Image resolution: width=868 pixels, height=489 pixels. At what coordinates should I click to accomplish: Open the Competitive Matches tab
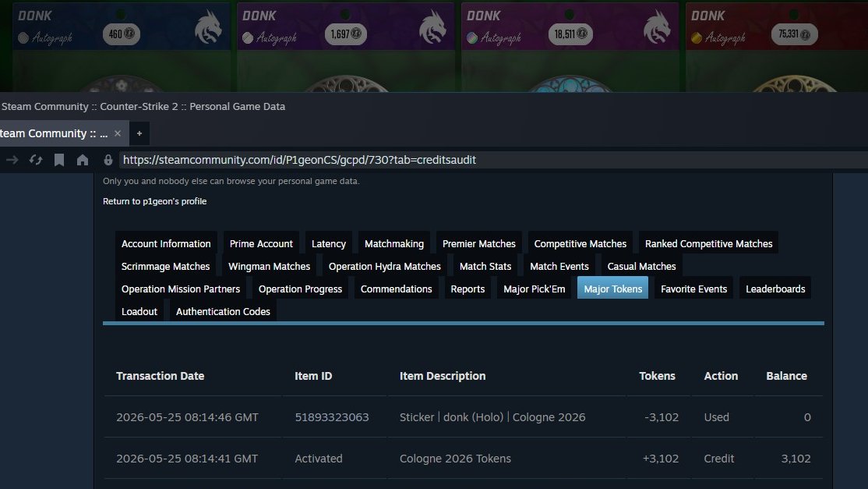point(580,243)
